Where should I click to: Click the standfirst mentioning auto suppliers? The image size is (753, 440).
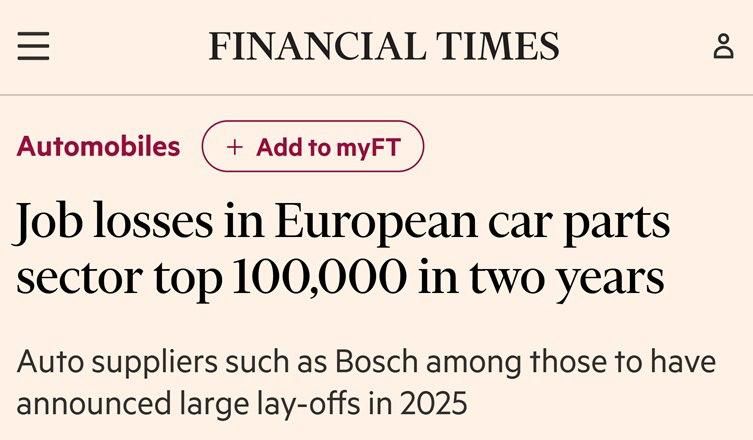pos(366,382)
